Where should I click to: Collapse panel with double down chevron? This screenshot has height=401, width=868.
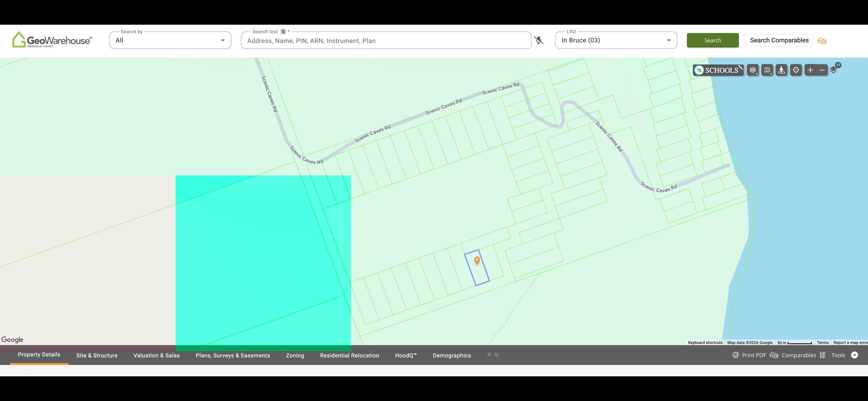[497, 355]
